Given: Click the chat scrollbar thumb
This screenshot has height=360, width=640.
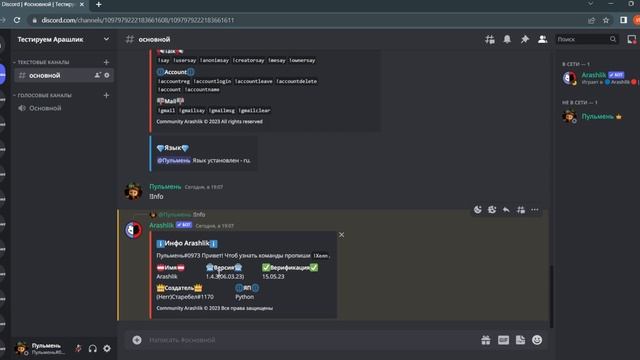Looking at the screenshot, I should (x=551, y=296).
